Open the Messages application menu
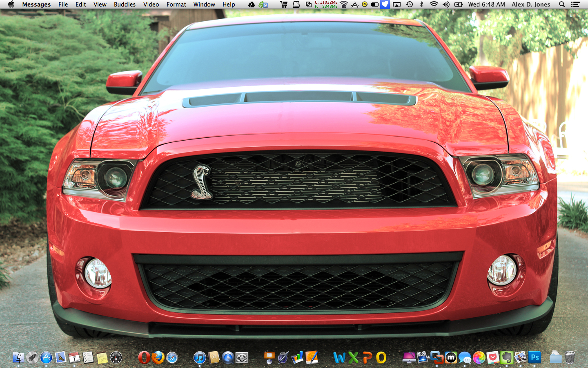588x368 pixels. click(36, 4)
